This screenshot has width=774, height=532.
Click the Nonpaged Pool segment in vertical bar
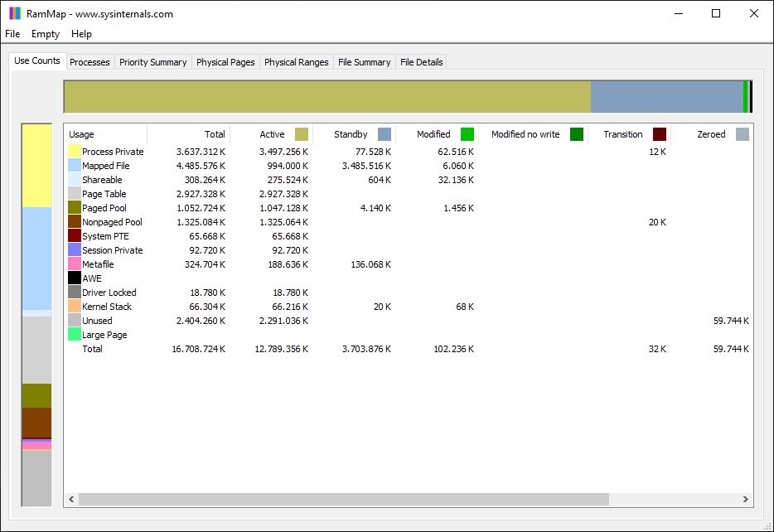pos(36,423)
